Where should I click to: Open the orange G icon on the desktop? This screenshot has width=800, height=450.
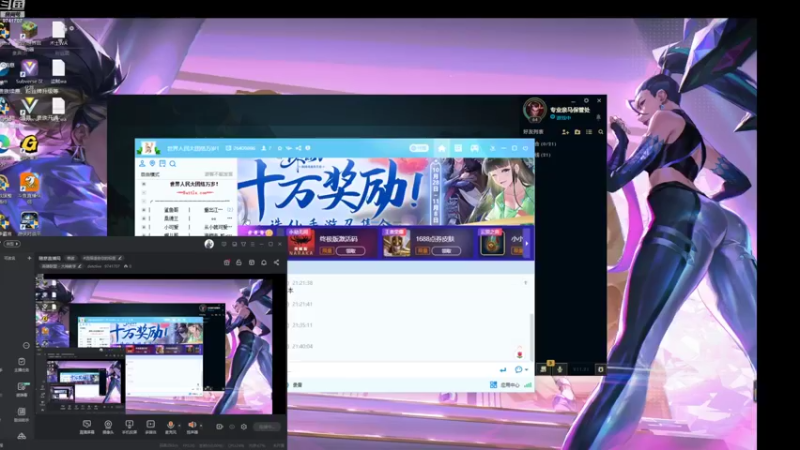point(29,144)
